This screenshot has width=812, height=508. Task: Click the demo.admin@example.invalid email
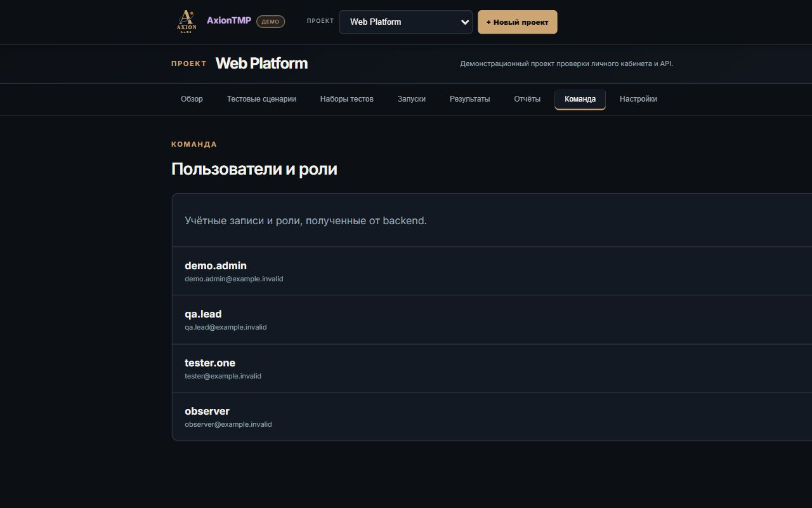(x=234, y=279)
